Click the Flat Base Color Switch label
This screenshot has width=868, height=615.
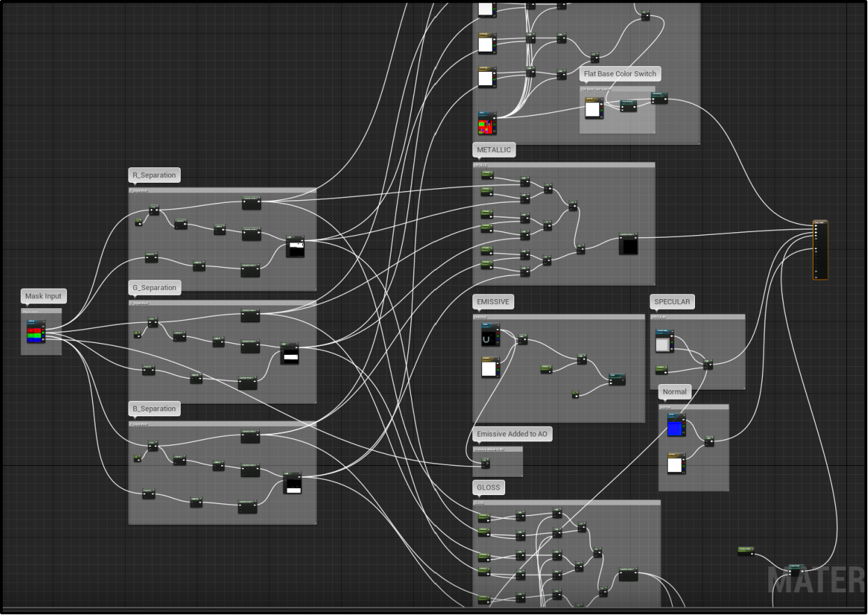620,74
